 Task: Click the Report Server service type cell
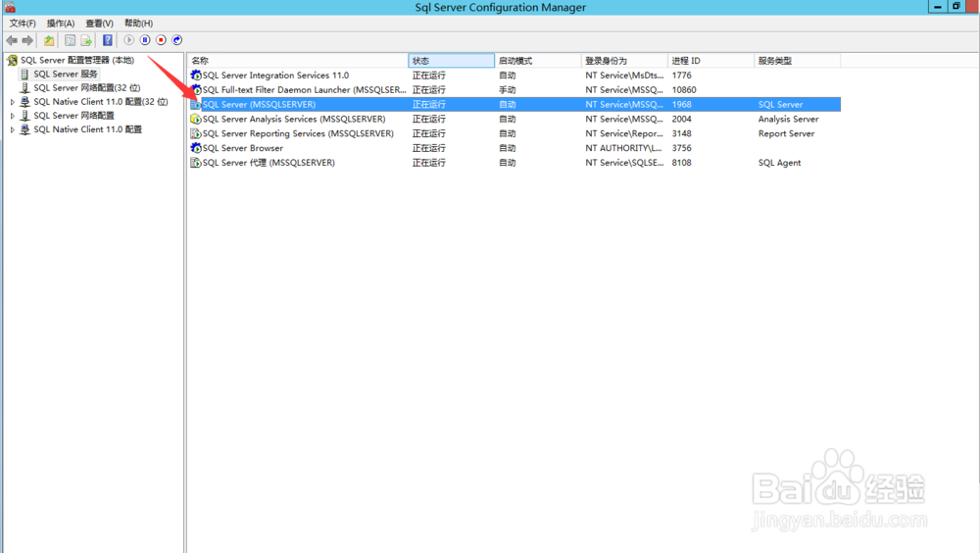(x=786, y=133)
